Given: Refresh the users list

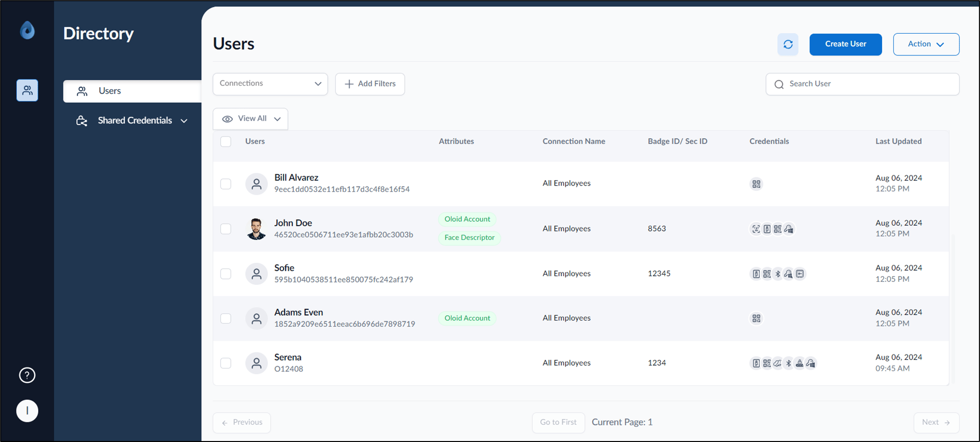Looking at the screenshot, I should (788, 45).
